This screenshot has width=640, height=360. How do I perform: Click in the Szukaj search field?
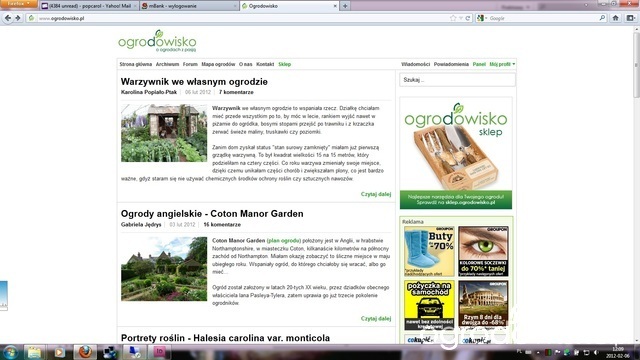click(457, 80)
